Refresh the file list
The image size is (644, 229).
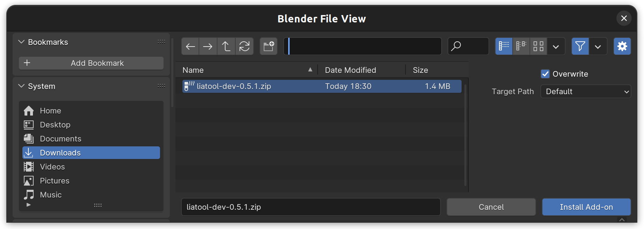point(244,46)
